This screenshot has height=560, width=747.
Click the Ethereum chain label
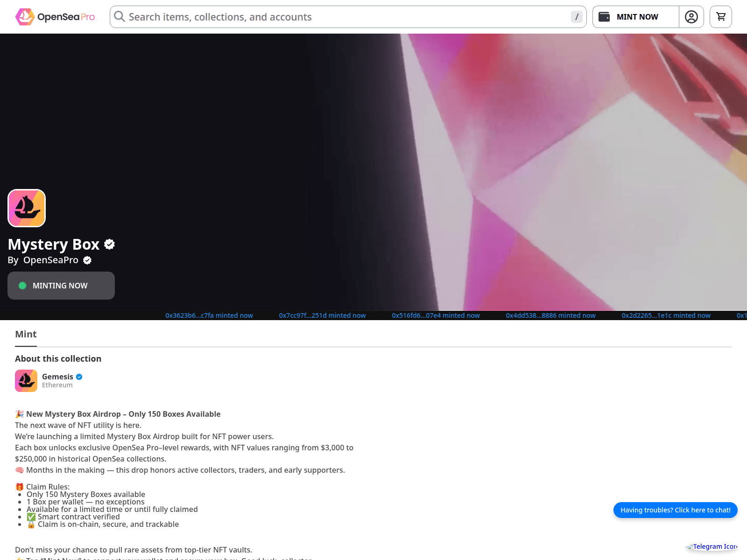coord(57,385)
